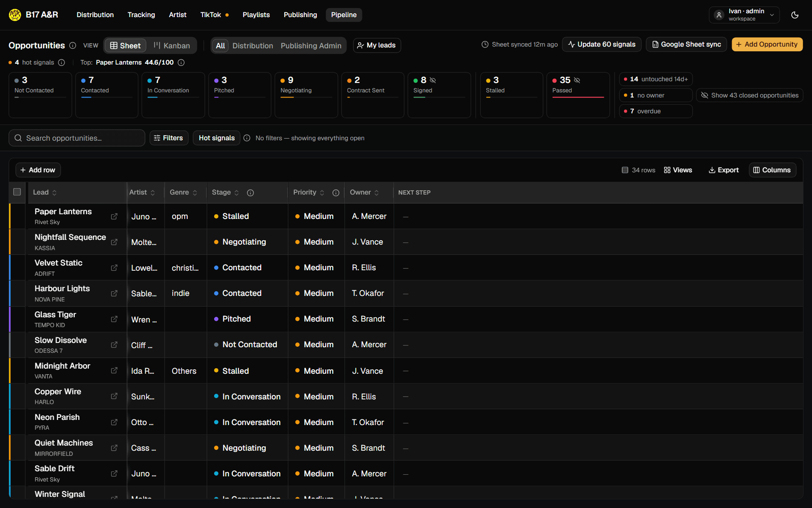
Task: Open external link icon for Glass Tiger
Action: pyautogui.click(x=114, y=319)
